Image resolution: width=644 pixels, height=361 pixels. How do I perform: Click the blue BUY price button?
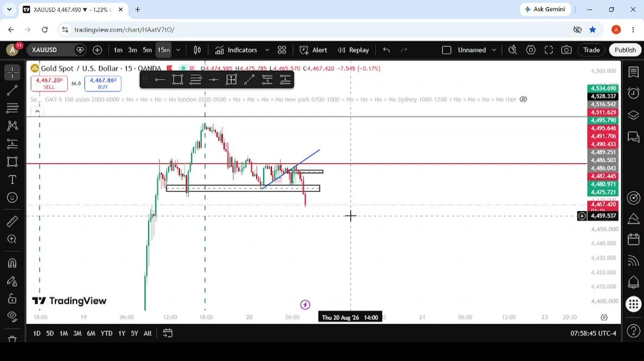coord(103,83)
